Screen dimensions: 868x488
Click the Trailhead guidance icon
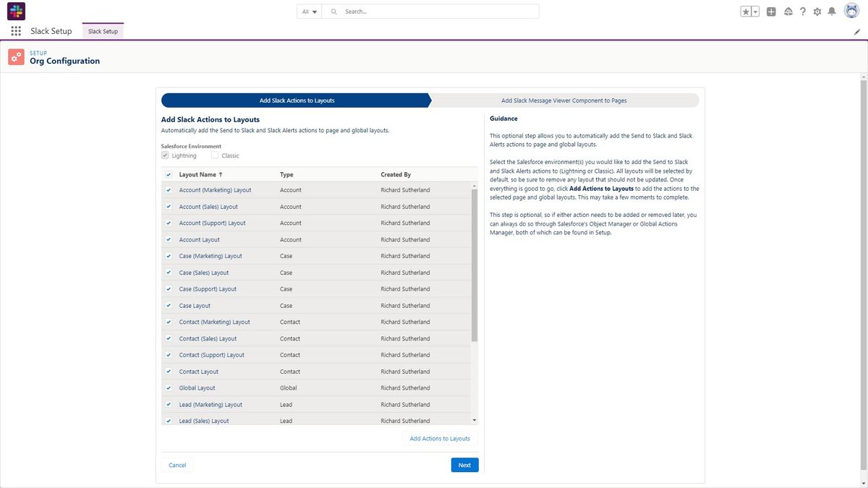[788, 11]
